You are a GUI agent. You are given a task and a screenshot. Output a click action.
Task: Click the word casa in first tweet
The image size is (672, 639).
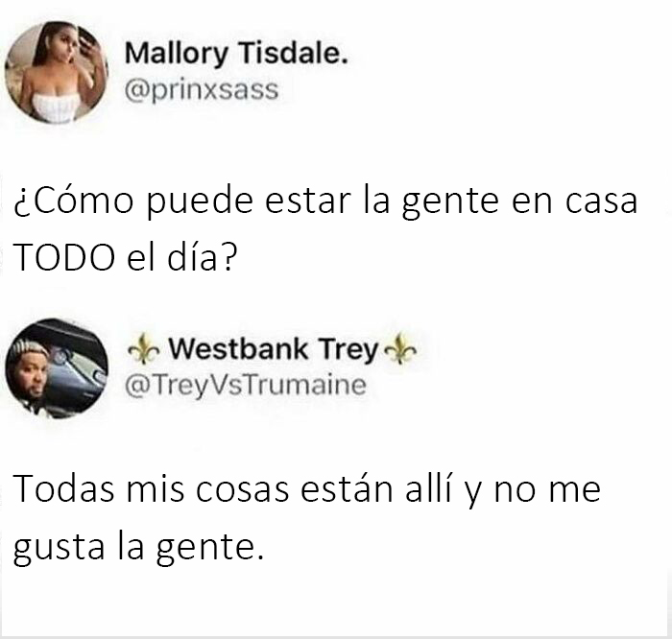[601, 201]
